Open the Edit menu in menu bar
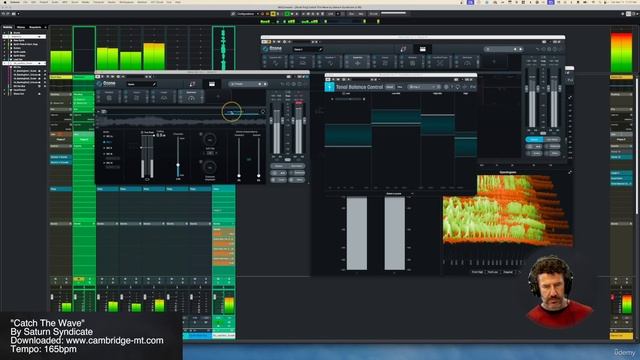The width and height of the screenshot is (640, 360). coord(33,2)
